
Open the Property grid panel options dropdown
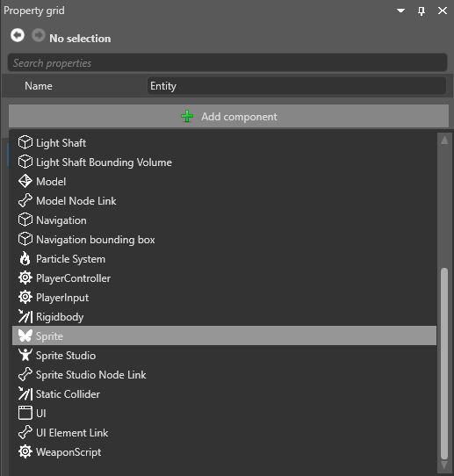[x=401, y=11]
